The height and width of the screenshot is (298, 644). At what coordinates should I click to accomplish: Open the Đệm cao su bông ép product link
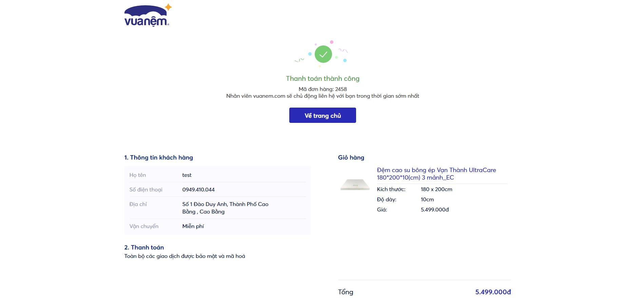tap(436, 174)
